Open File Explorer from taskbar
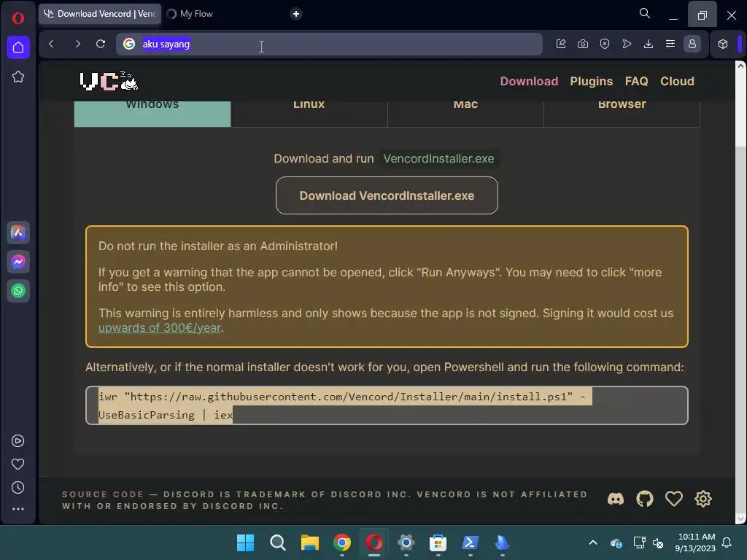Image resolution: width=747 pixels, height=560 pixels. tap(309, 542)
